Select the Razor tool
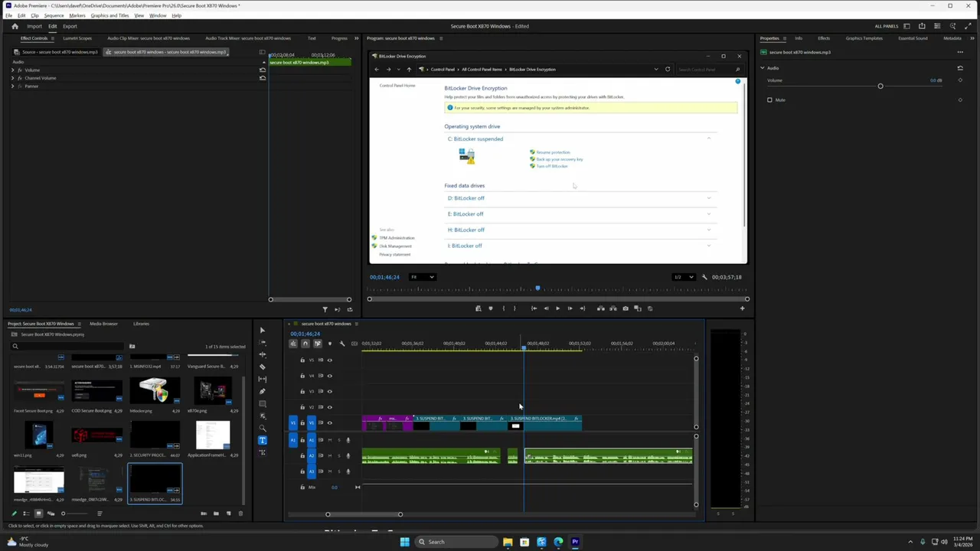Screen dimensions: 980x551 [x=263, y=367]
